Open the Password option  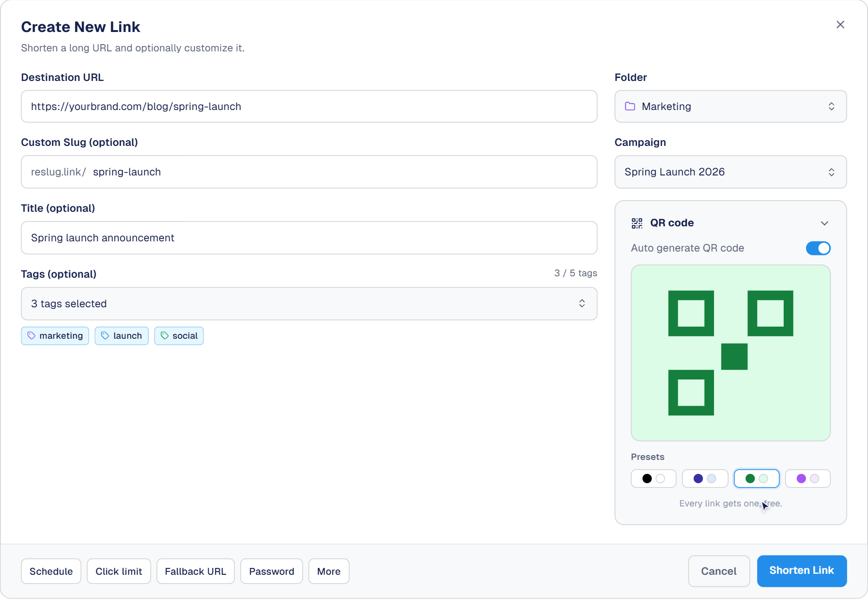(x=272, y=571)
